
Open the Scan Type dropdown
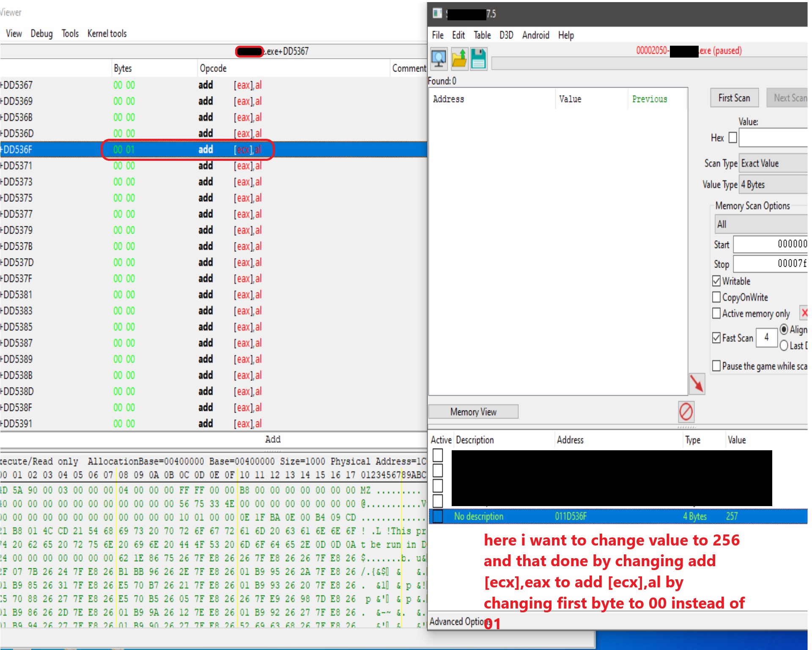[x=773, y=163]
